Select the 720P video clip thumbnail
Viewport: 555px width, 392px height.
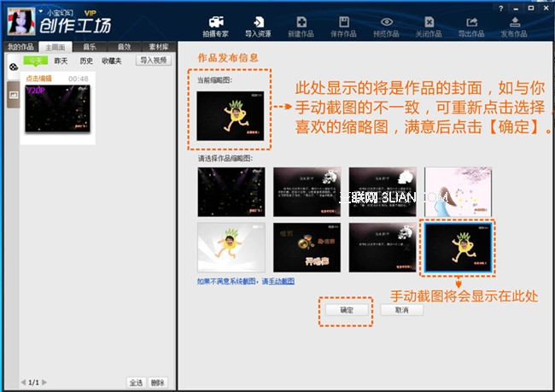57,108
